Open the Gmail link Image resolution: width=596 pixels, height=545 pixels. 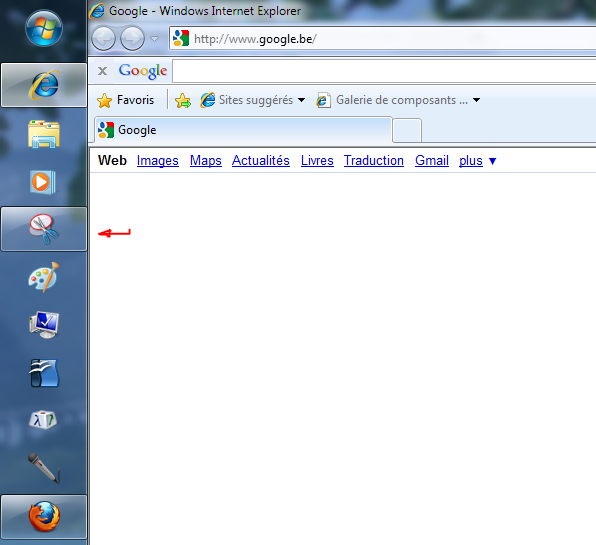tap(432, 160)
